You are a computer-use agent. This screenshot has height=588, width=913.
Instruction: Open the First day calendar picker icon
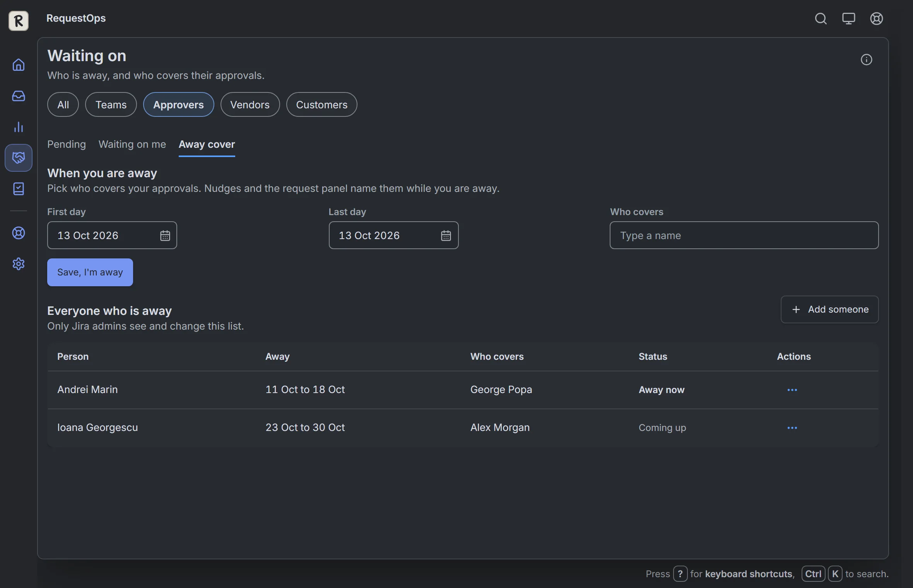(x=165, y=236)
